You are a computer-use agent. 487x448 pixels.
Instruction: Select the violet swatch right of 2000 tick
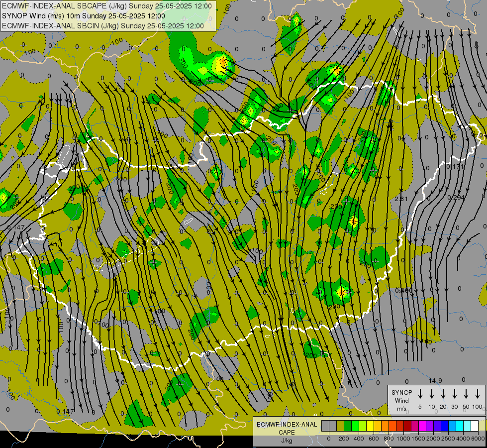pos(437,426)
